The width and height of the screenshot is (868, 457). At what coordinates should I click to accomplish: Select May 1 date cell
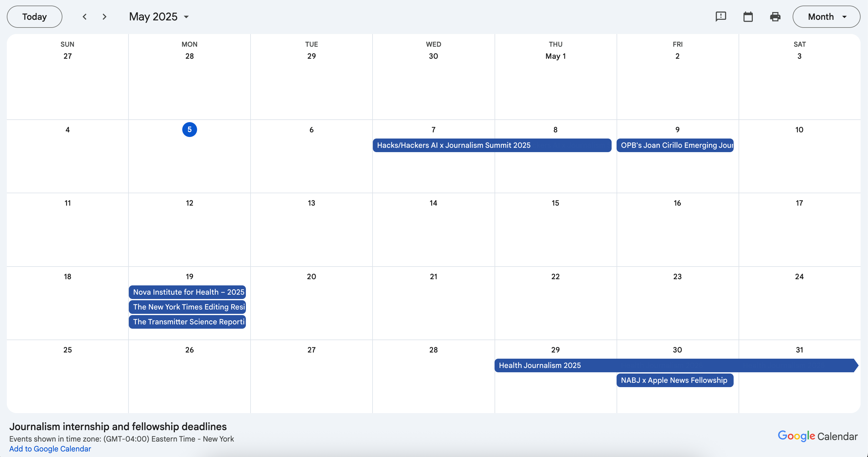coord(555,56)
